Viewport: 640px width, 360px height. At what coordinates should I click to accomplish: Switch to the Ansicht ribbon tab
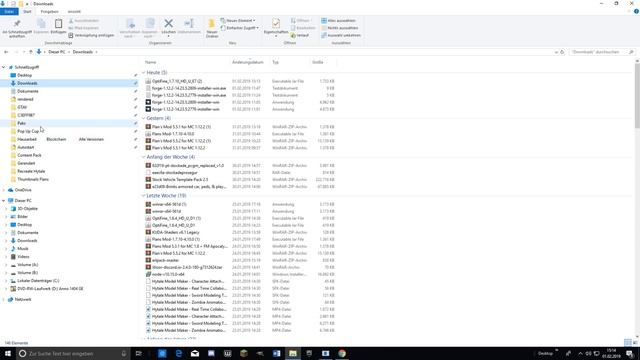74,11
